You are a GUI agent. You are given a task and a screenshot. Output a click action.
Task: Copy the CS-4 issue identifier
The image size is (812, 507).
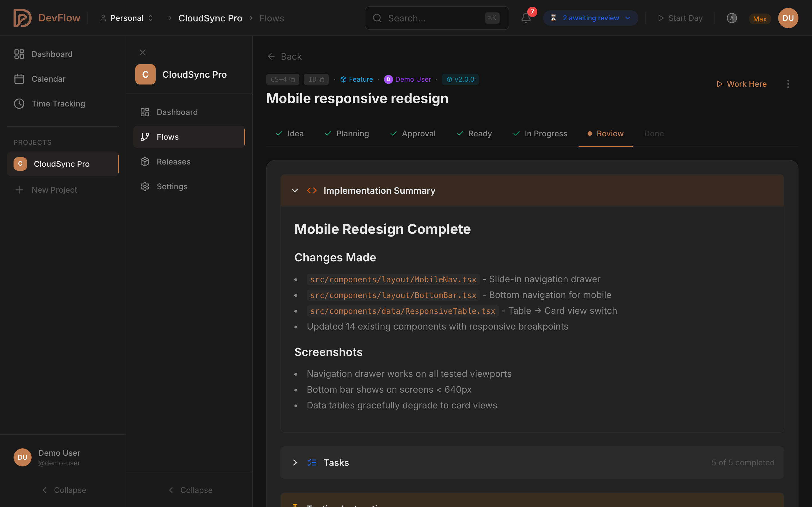(292, 79)
